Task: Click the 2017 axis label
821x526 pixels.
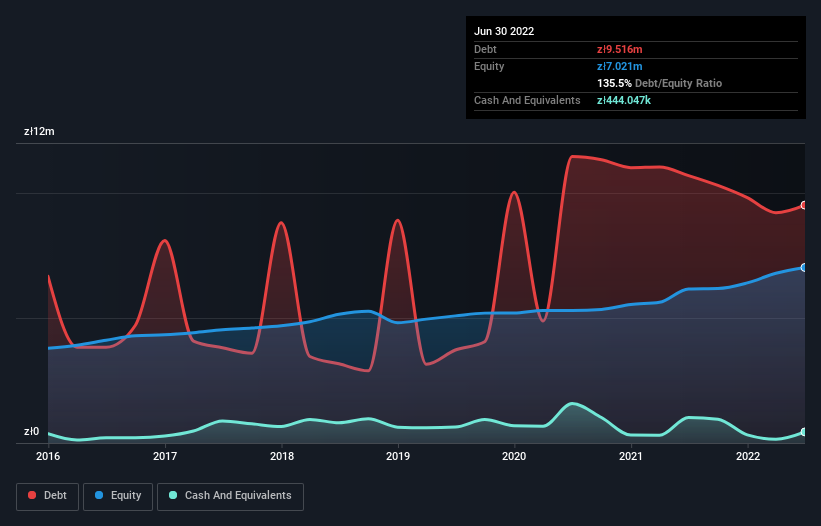Action: pyautogui.click(x=165, y=456)
